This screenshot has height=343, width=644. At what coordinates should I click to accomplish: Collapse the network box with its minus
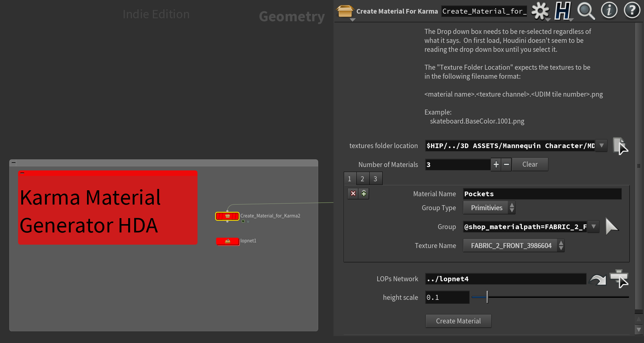point(14,163)
